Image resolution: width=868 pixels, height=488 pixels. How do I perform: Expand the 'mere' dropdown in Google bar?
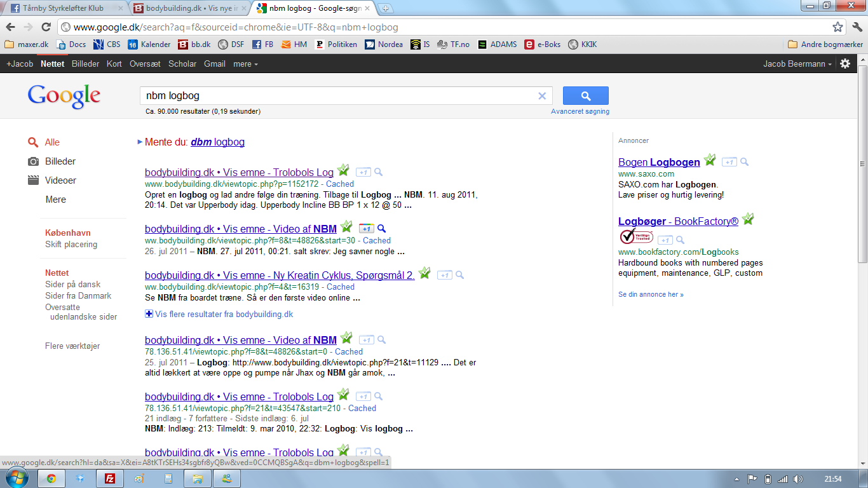click(x=245, y=64)
